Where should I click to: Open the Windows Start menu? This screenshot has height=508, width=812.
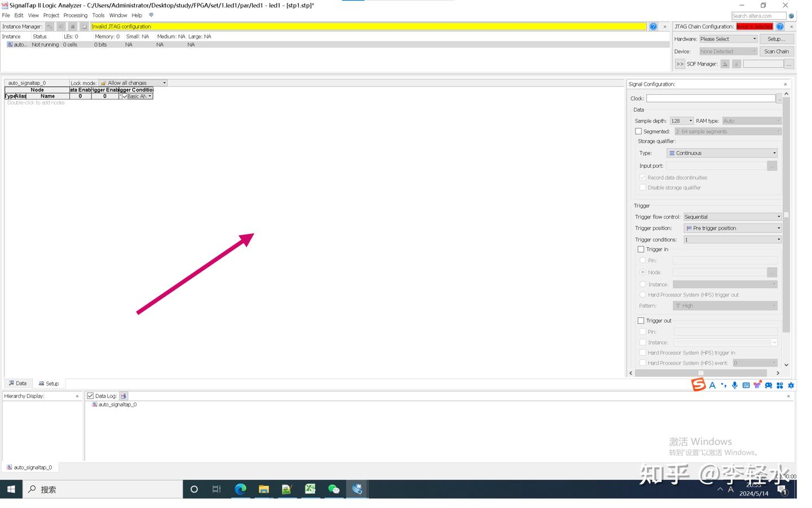(x=11, y=489)
